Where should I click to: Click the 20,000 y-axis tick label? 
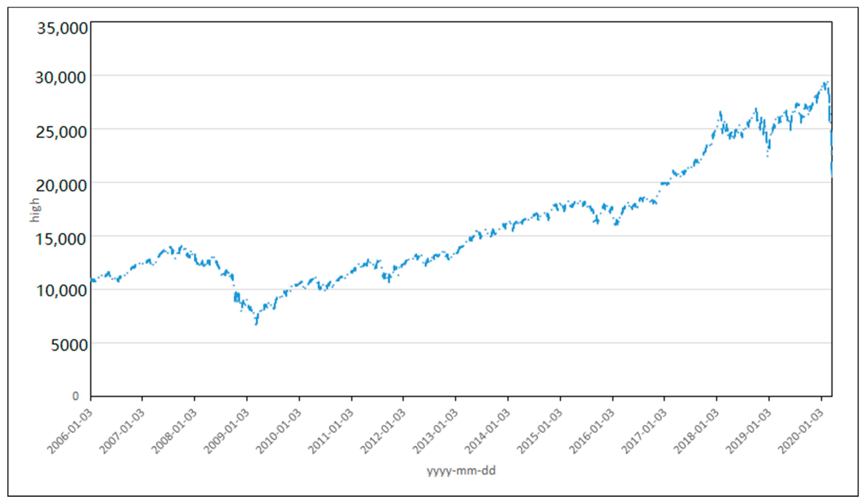click(x=61, y=186)
